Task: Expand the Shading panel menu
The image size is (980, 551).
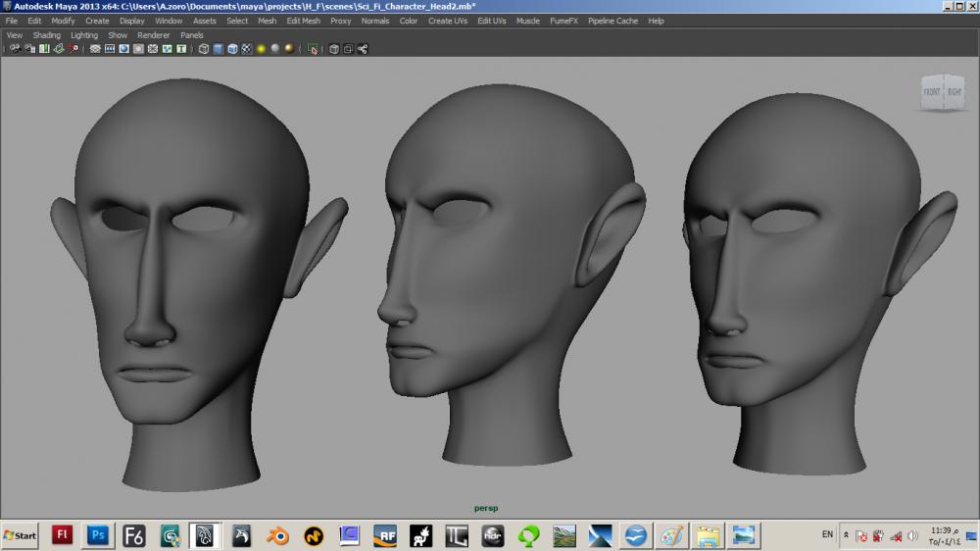Action: pos(46,35)
